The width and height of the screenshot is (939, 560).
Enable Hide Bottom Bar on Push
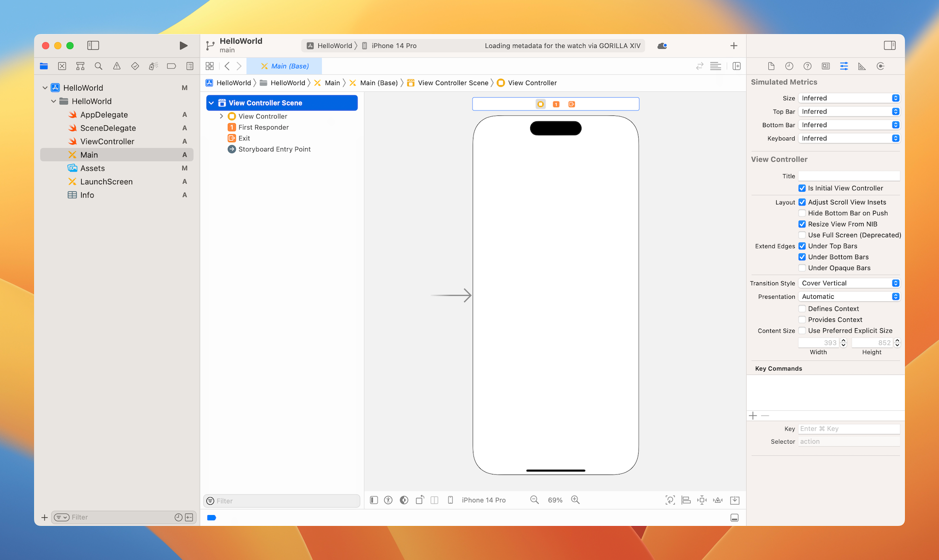tap(802, 213)
